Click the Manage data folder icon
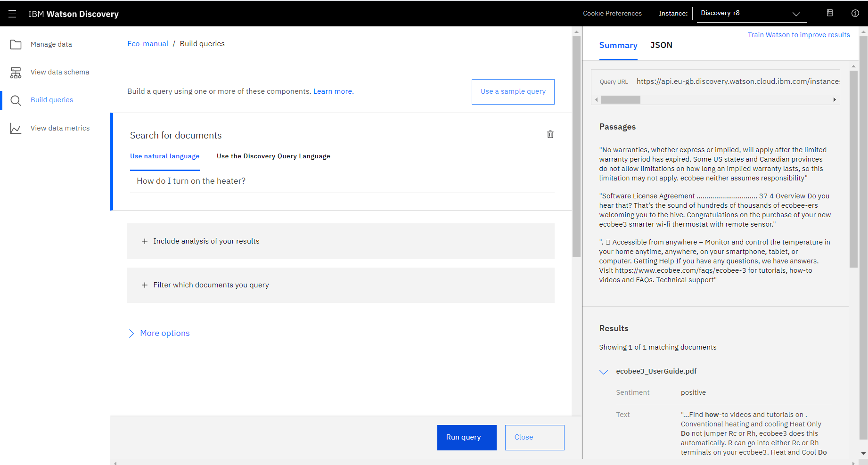This screenshot has height=465, width=868. [16, 44]
